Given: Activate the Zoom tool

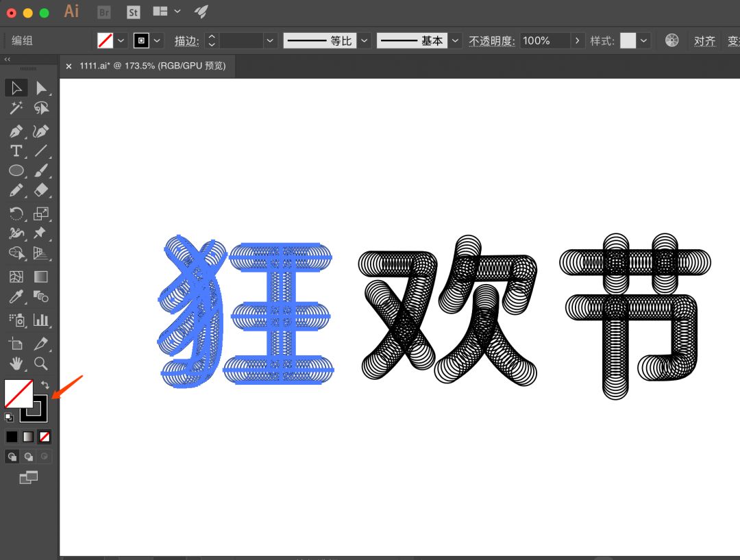Looking at the screenshot, I should click(42, 364).
